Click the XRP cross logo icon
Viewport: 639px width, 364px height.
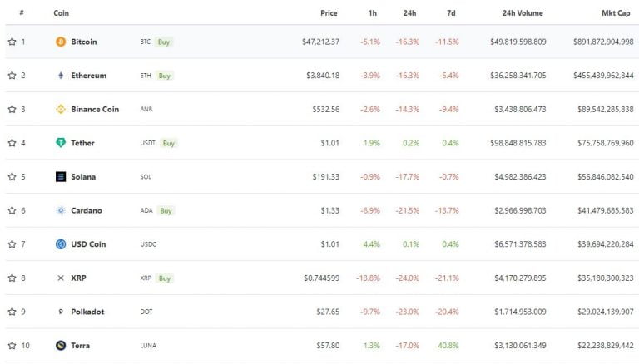point(61,278)
